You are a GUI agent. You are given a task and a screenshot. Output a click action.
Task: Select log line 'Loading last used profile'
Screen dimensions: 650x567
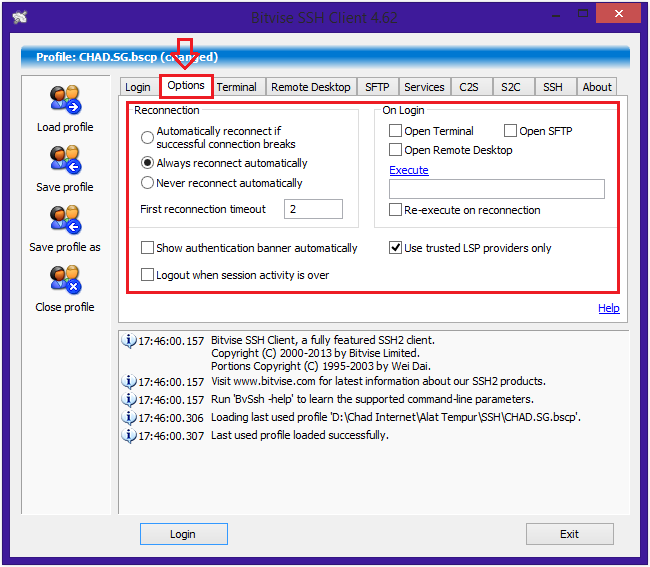coord(396,417)
